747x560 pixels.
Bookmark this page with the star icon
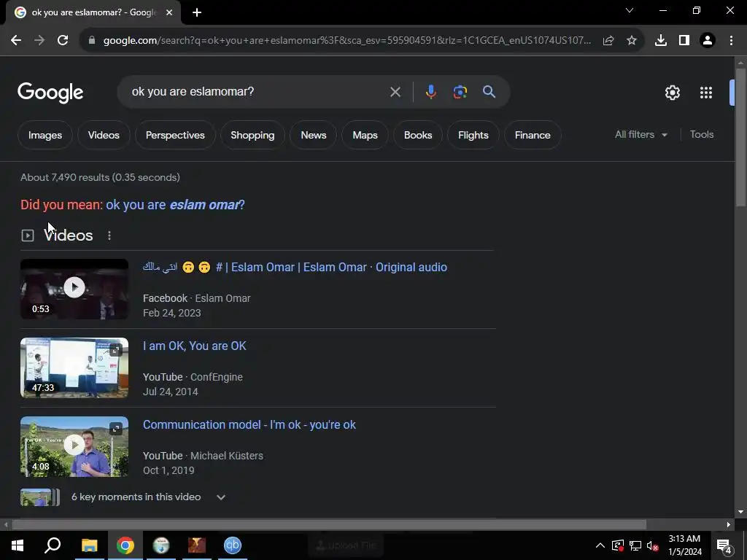pyautogui.click(x=632, y=41)
